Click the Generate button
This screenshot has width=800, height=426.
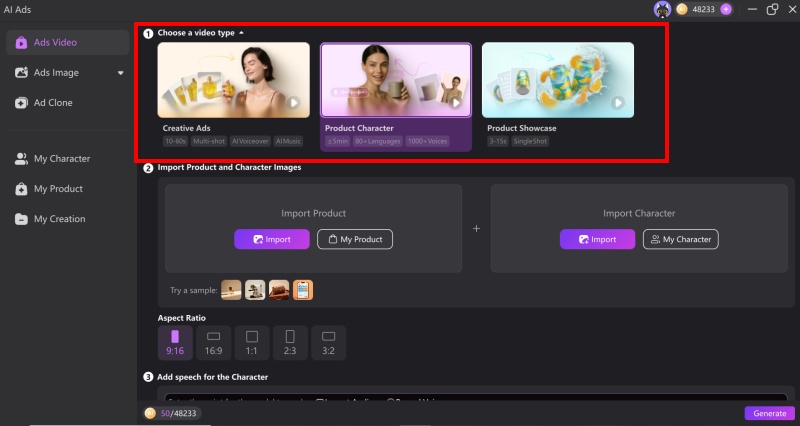coord(769,413)
